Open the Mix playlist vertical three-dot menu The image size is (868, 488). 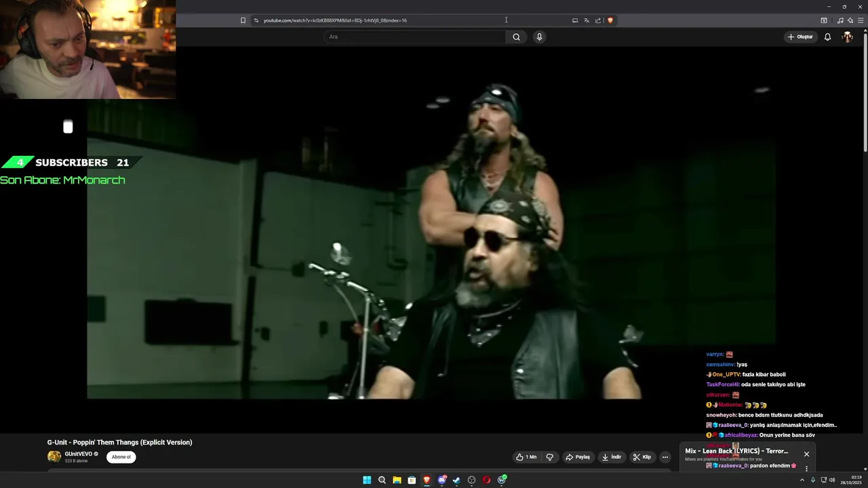806,468
